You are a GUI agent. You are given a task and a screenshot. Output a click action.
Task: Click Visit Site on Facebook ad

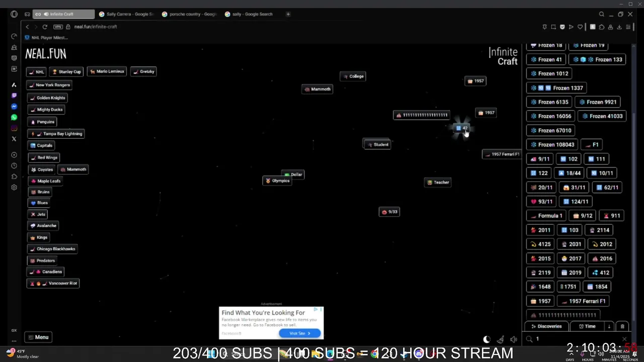pos(300,333)
